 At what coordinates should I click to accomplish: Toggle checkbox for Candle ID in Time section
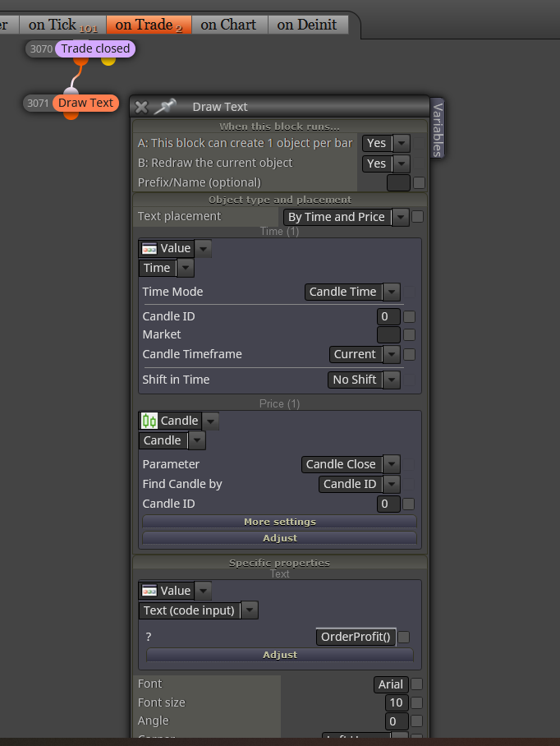pos(409,317)
